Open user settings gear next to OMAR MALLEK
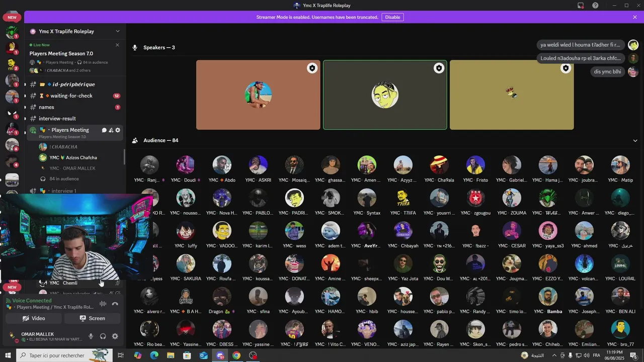Screen dimensions: 644x362 point(115,336)
